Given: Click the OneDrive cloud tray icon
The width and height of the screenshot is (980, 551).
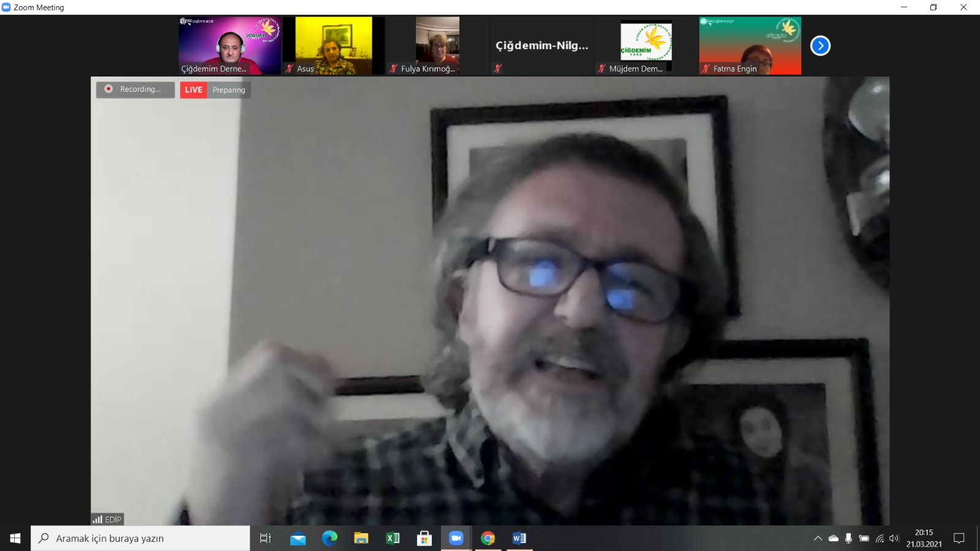Looking at the screenshot, I should pyautogui.click(x=834, y=538).
